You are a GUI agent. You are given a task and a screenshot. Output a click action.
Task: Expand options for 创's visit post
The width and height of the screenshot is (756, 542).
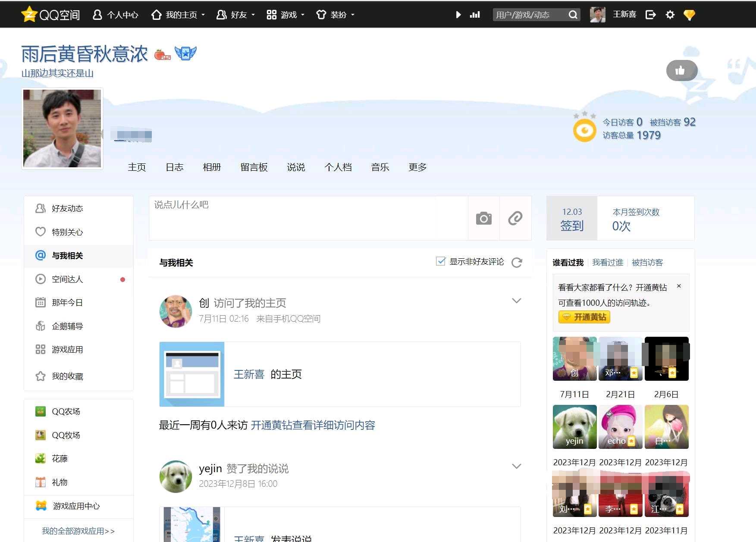tap(516, 301)
